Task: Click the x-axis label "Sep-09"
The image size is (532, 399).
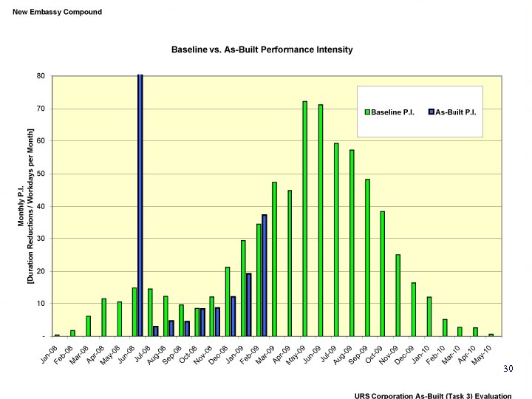Action: pos(358,355)
